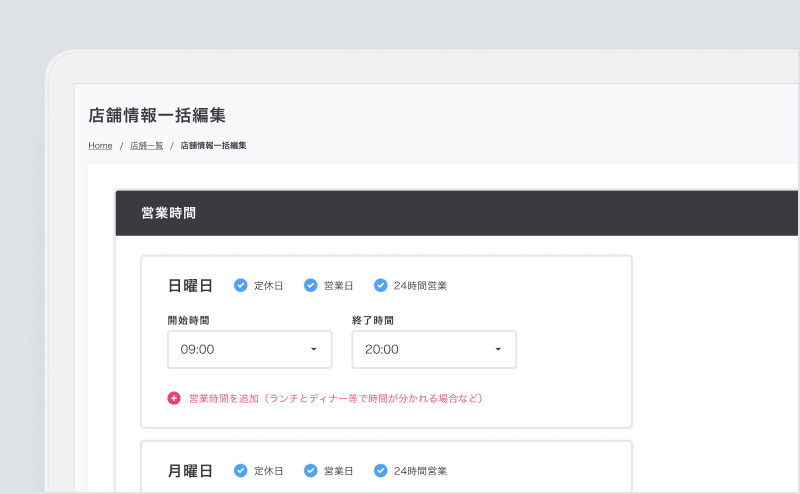This screenshot has height=494, width=800.
Task: Toggle 24時間営業 checkbox for 月曜日
Action: tap(380, 471)
